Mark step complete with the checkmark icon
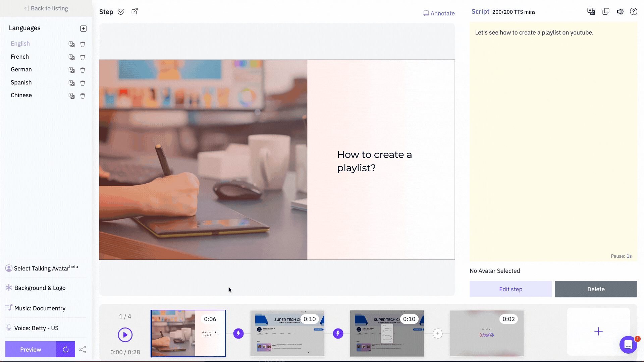This screenshot has width=644, height=362. pos(121,12)
